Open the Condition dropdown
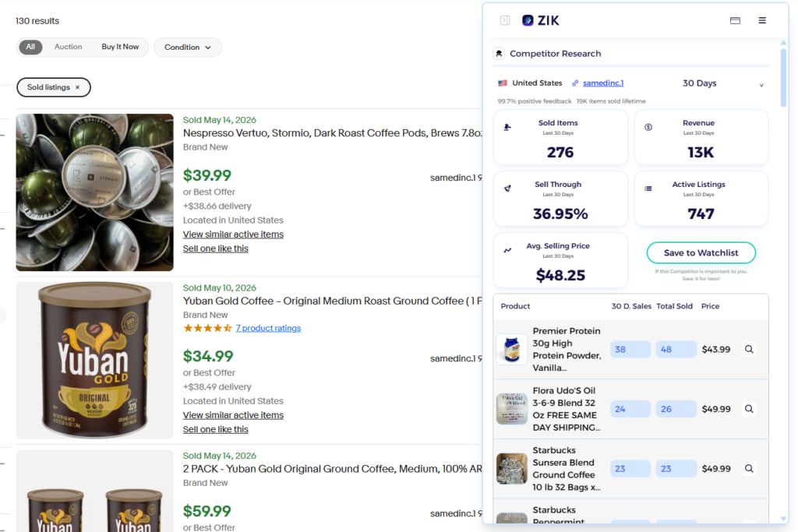The image size is (798, 532). click(x=187, y=48)
